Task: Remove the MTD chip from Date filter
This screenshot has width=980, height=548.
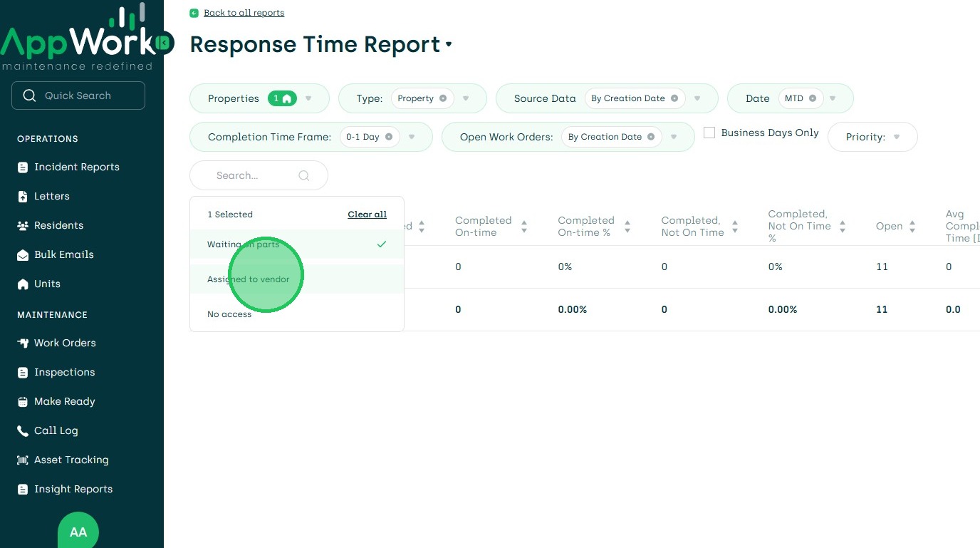Action: point(813,98)
